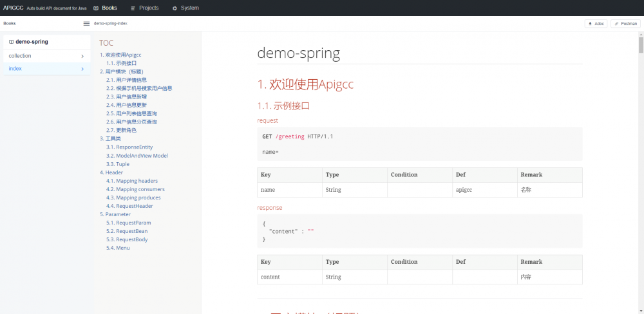This screenshot has height=314, width=644.
Task: Open the System menu
Action: pos(189,8)
